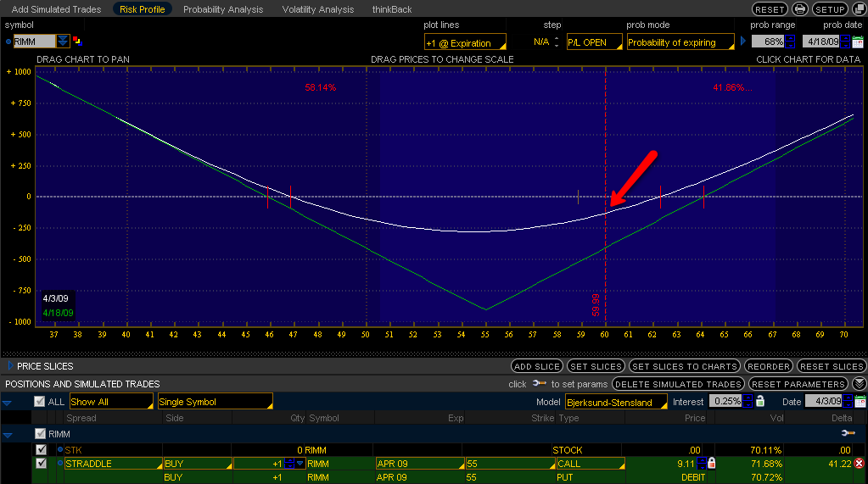Switch to the Probability Analysis tab
This screenshot has height=484, width=868.
coord(223,9)
